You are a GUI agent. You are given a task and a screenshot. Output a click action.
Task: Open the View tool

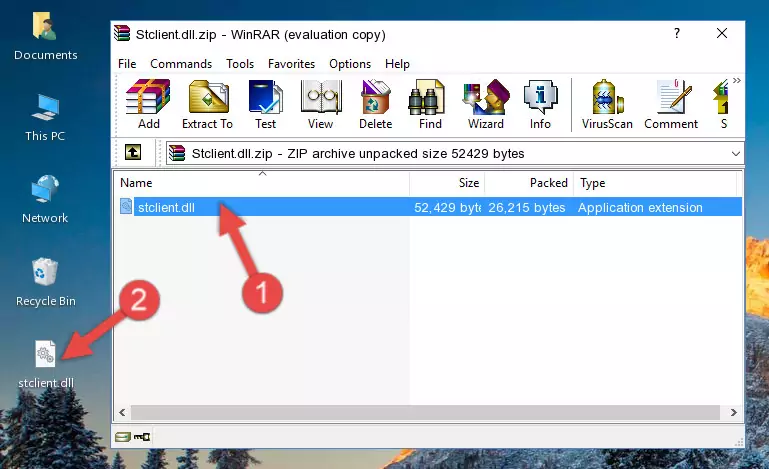[x=321, y=104]
